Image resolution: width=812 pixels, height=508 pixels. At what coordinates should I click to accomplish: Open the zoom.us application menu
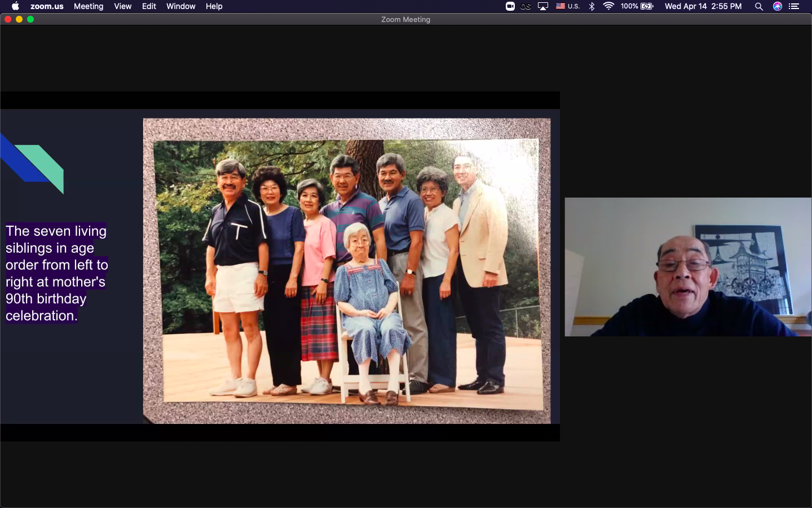[x=47, y=6]
